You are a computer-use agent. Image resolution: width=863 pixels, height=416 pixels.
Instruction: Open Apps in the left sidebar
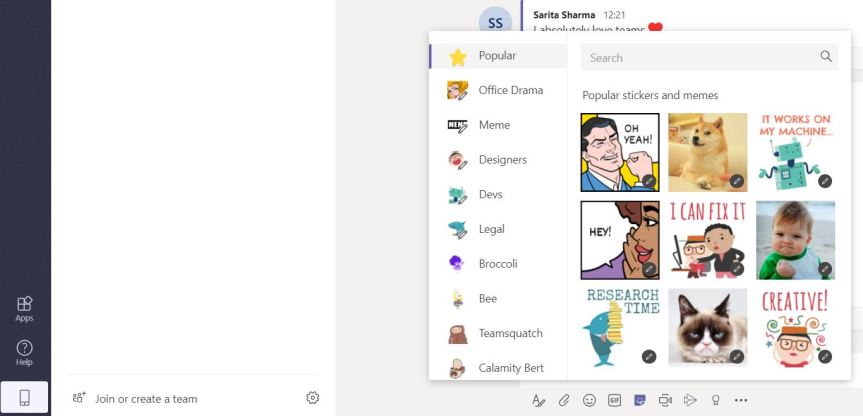pyautogui.click(x=25, y=308)
